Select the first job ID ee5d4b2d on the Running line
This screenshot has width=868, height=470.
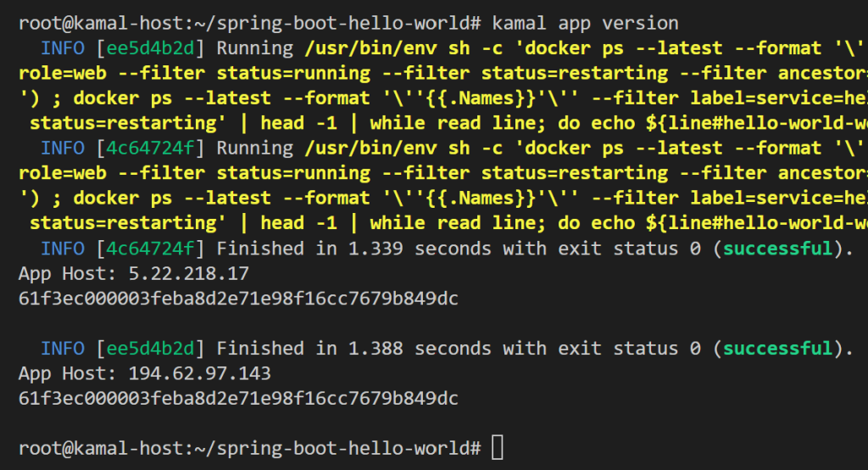pos(150,48)
